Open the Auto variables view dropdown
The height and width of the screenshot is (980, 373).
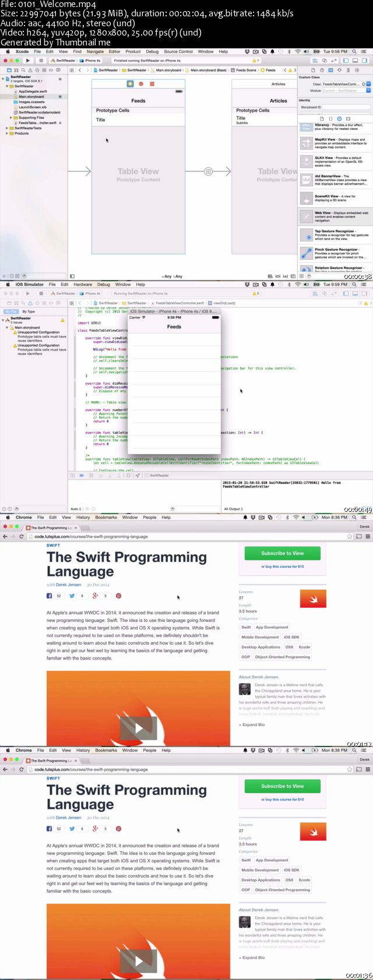[x=75, y=509]
